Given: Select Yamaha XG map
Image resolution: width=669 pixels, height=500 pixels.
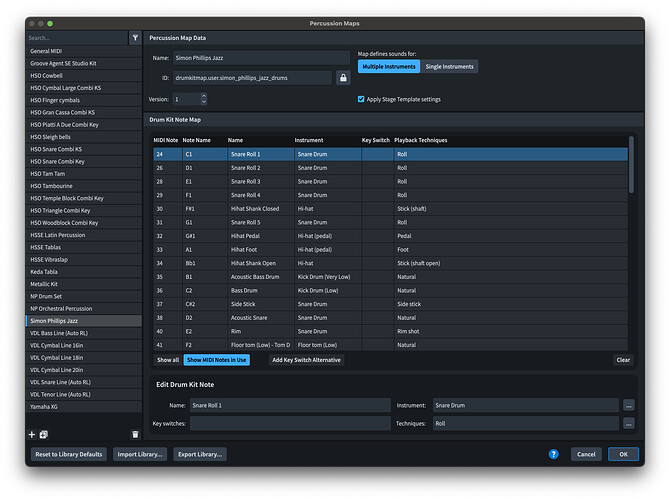Looking at the screenshot, I should (84, 407).
